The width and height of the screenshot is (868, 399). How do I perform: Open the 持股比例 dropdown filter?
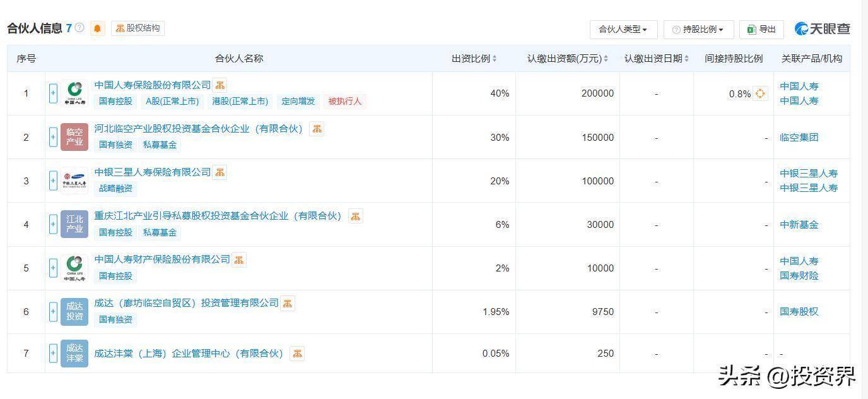(x=698, y=29)
